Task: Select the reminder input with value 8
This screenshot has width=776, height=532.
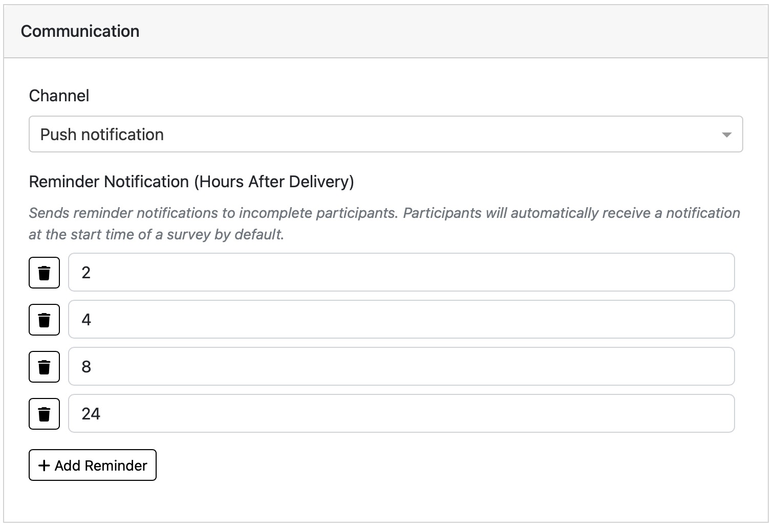Action: [401, 367]
